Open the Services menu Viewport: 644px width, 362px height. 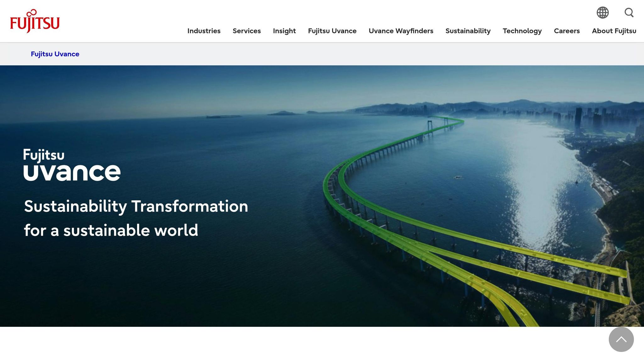pos(247,31)
